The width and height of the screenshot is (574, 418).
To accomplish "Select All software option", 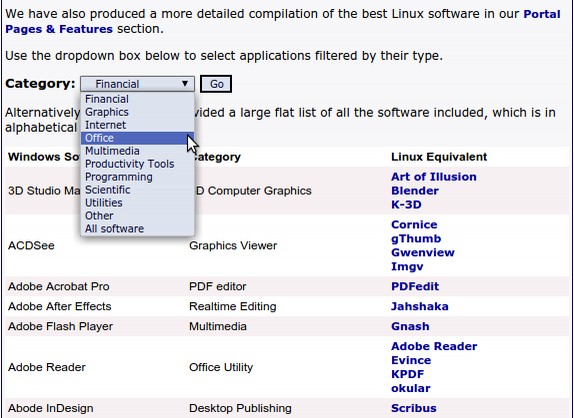I will [x=137, y=229].
